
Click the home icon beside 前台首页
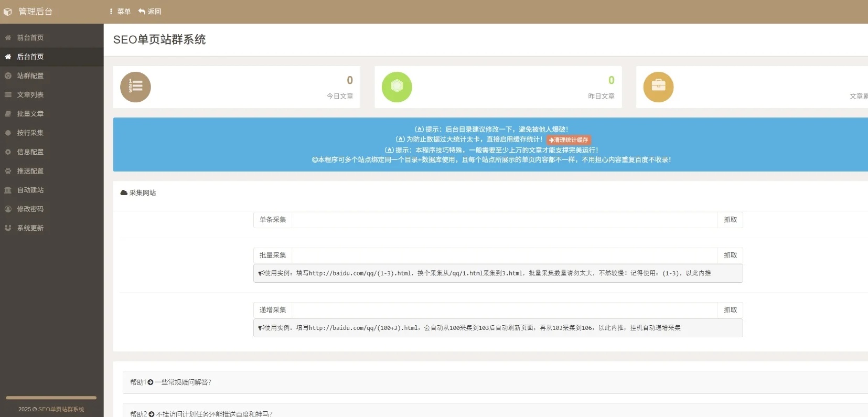[x=8, y=38]
